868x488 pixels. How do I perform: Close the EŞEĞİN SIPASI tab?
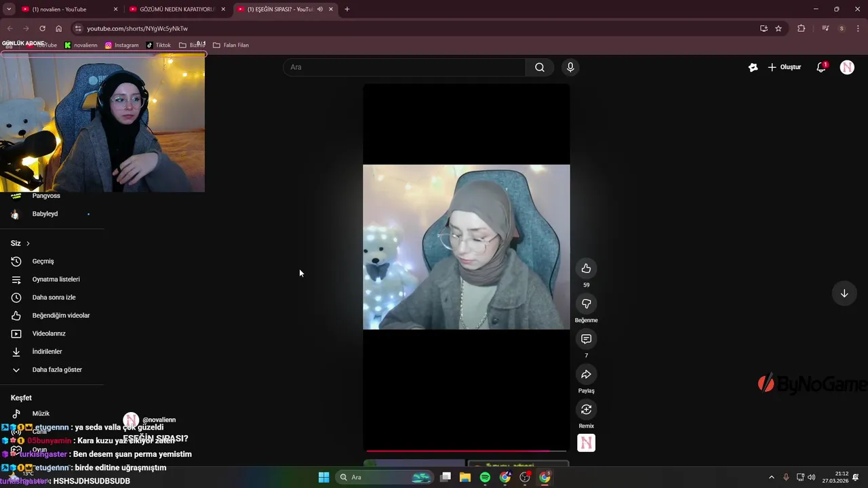point(331,9)
